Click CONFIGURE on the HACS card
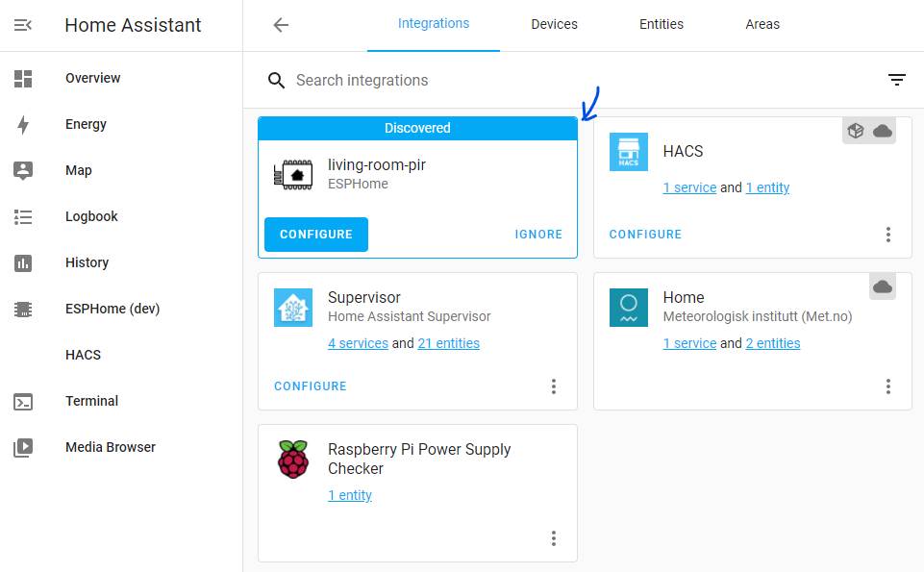 tap(645, 235)
